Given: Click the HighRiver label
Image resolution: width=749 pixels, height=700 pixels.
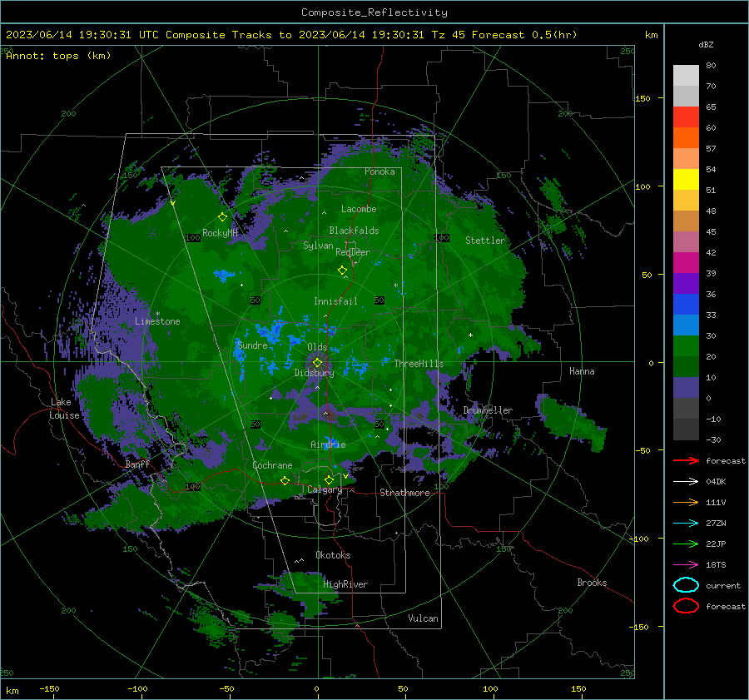Looking at the screenshot, I should coord(345,584).
